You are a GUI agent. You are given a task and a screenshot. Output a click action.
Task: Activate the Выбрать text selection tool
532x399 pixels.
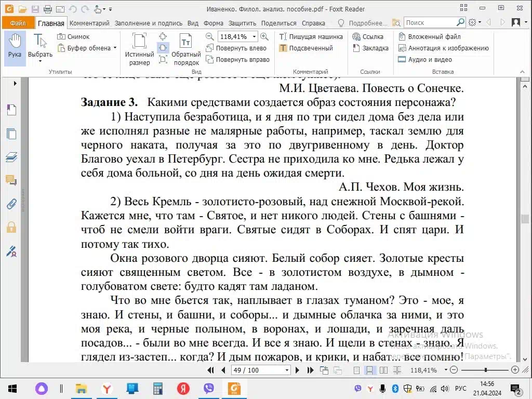click(40, 47)
